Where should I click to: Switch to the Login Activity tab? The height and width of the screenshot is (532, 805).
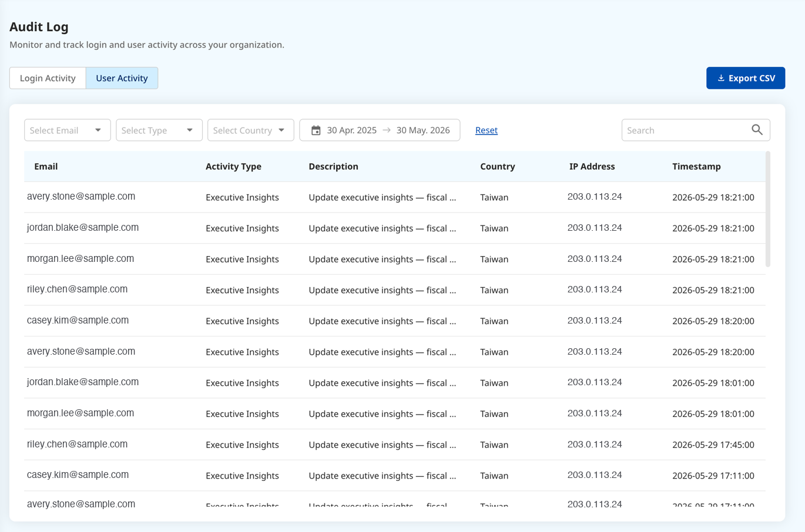[x=48, y=78]
